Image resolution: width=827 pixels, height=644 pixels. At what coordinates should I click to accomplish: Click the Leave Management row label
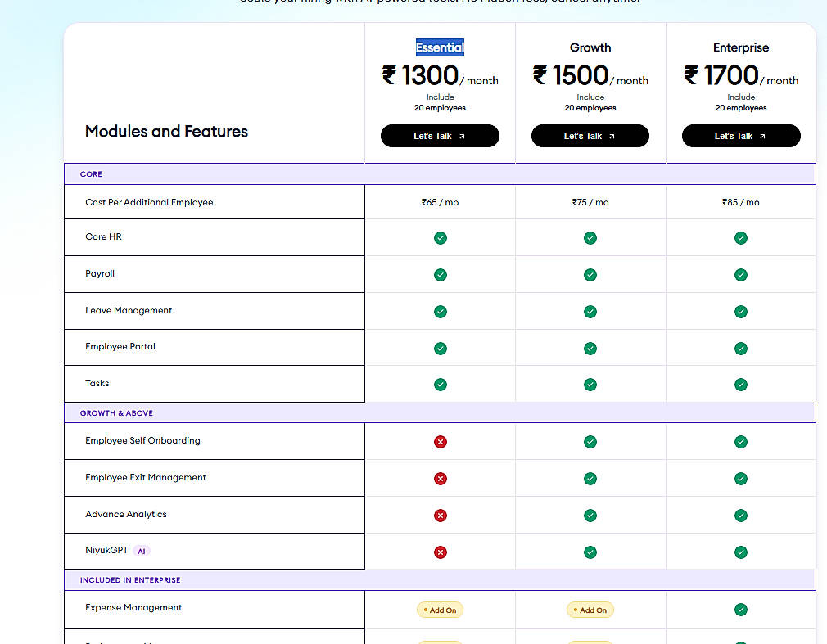tap(129, 310)
